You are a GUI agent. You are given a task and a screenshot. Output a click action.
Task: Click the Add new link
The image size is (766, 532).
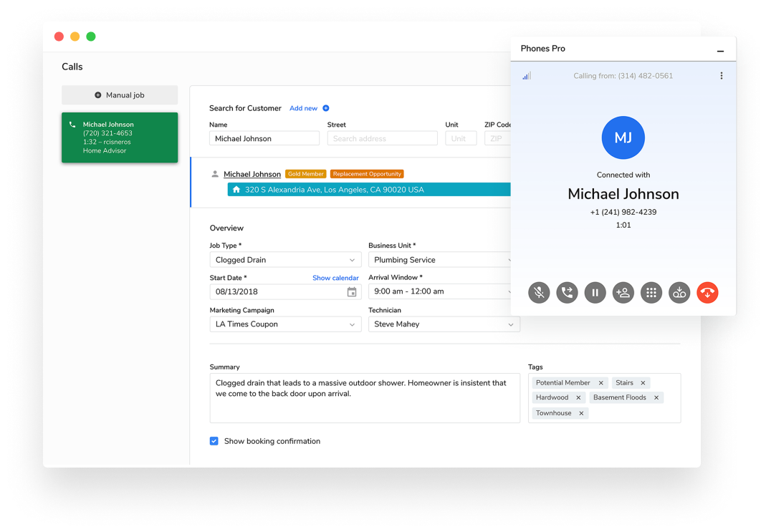pos(303,108)
